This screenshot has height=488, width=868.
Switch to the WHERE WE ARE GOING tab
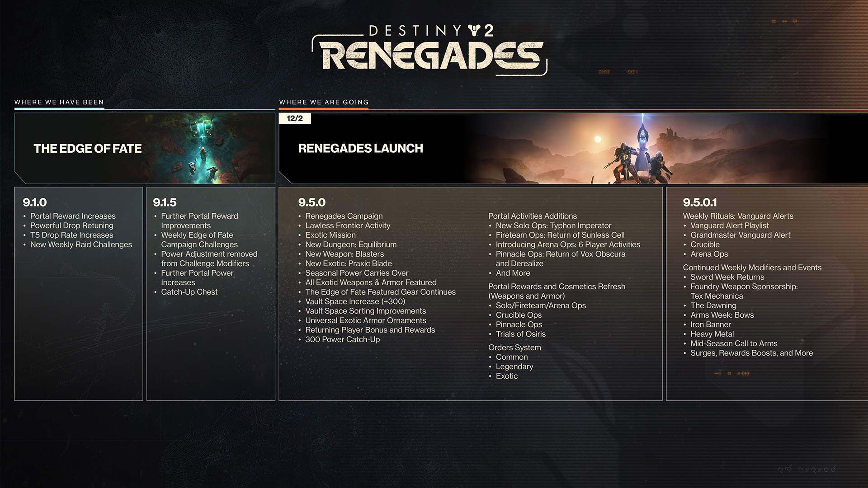[323, 102]
